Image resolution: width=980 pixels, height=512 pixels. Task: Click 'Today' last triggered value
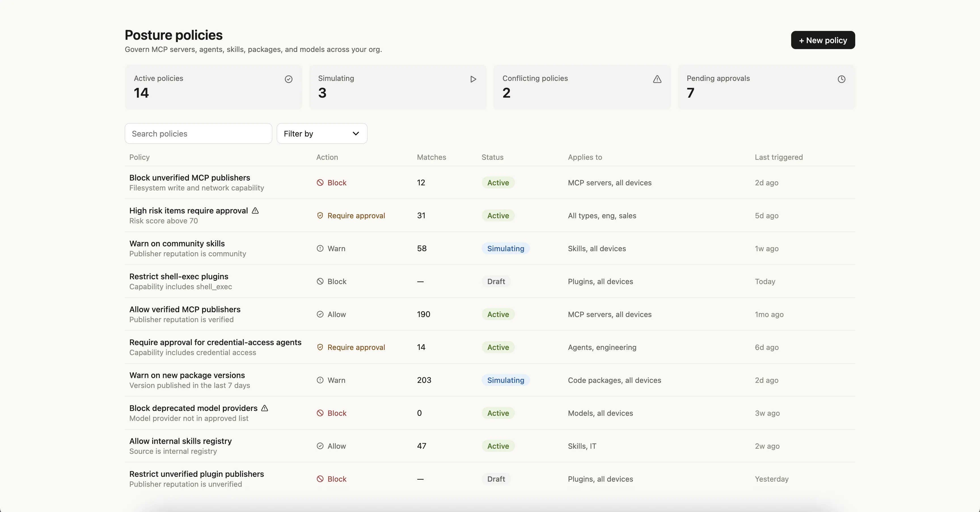[x=765, y=281]
